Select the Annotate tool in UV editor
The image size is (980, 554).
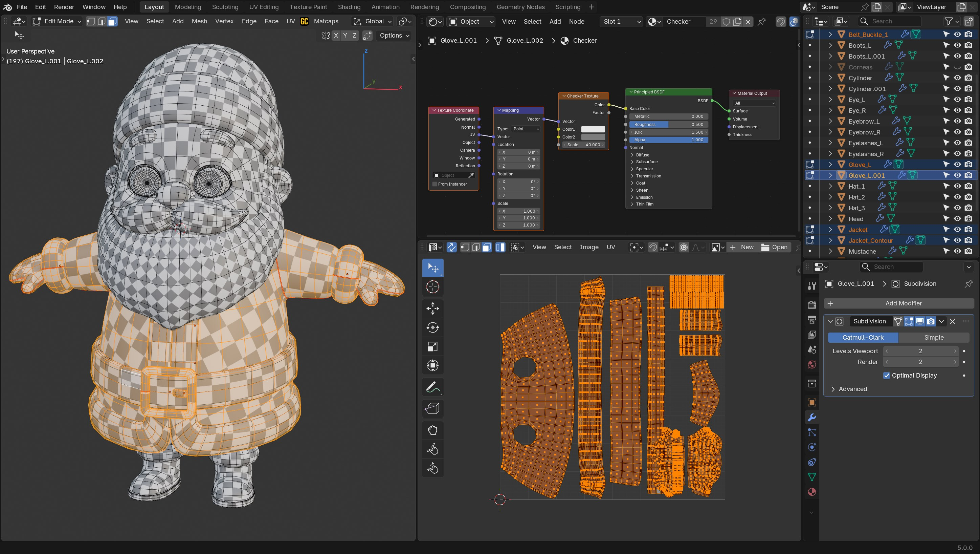point(432,388)
